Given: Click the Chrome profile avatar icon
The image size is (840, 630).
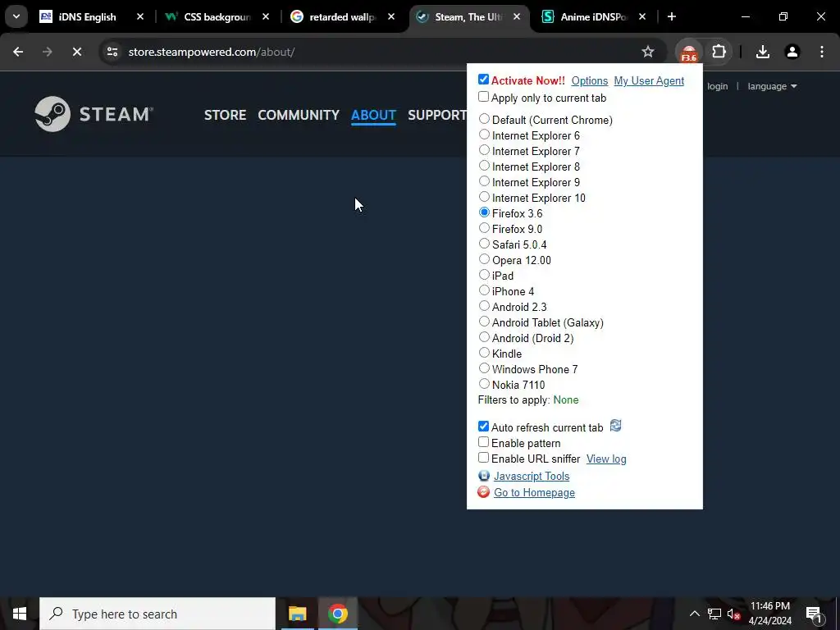Looking at the screenshot, I should point(792,52).
